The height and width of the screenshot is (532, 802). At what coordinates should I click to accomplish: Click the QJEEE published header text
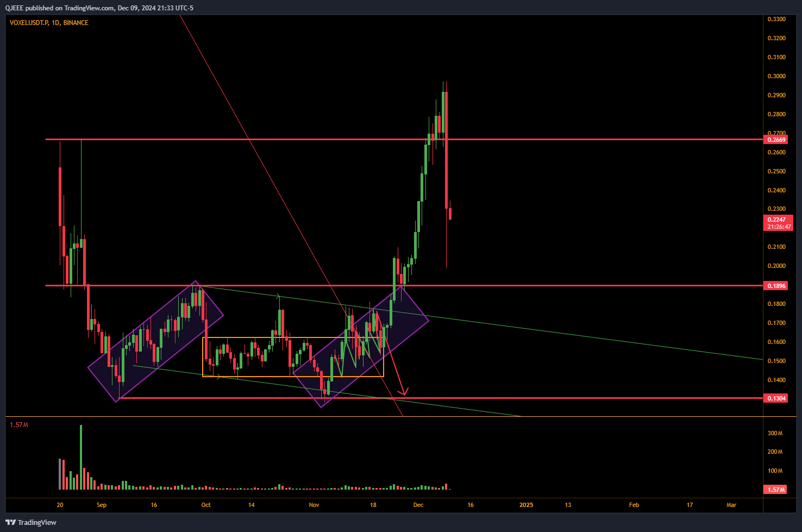coord(98,8)
